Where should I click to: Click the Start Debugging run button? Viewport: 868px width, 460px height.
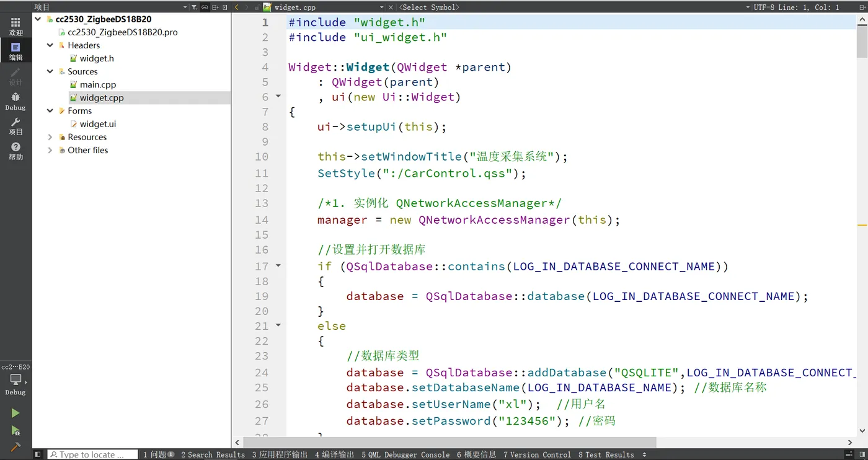[x=15, y=430]
